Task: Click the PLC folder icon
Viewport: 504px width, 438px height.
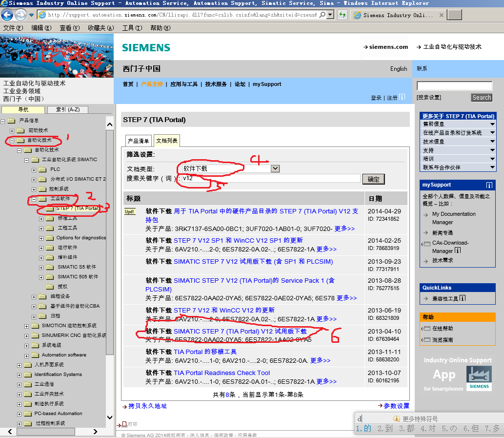Action: pos(42,169)
